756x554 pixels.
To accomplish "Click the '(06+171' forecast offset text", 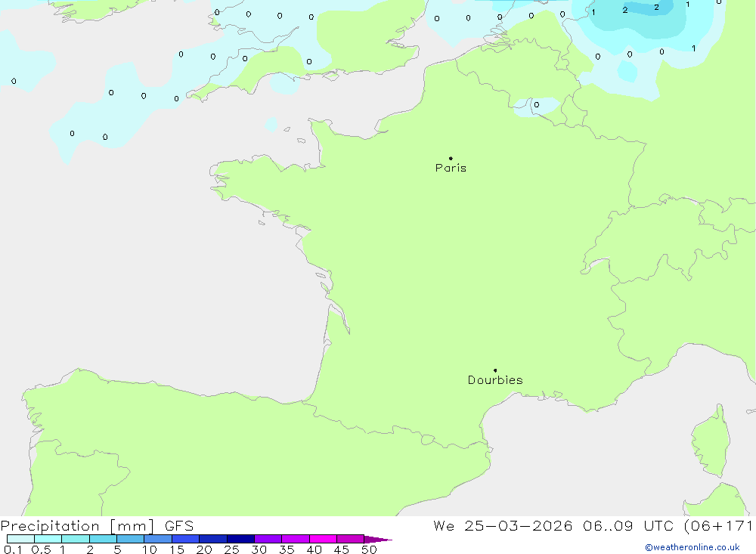I will [719, 526].
